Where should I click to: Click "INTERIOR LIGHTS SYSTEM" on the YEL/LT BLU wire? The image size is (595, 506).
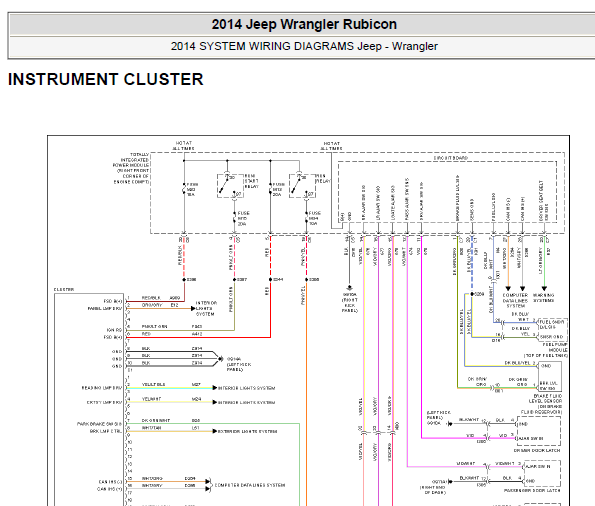click(247, 388)
